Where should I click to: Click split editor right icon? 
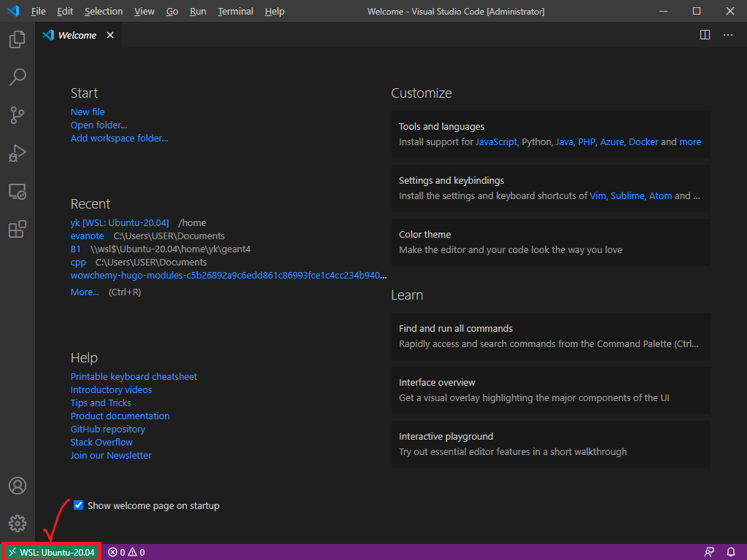pyautogui.click(x=705, y=35)
